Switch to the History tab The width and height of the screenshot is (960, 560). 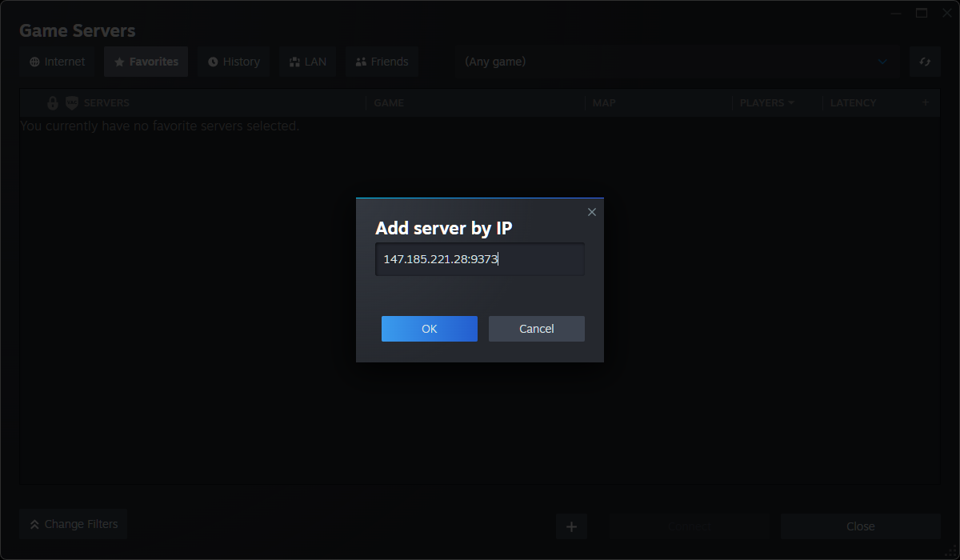point(233,61)
